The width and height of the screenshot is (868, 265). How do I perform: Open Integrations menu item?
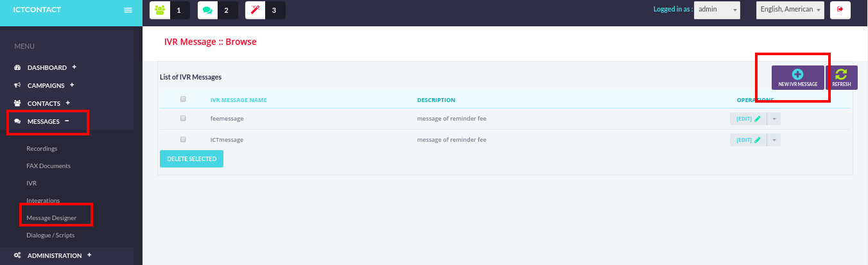pyautogui.click(x=43, y=201)
